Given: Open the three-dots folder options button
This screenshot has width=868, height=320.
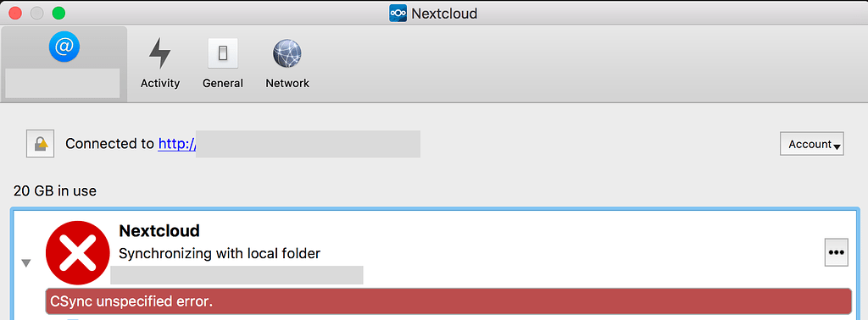Looking at the screenshot, I should point(836,252).
